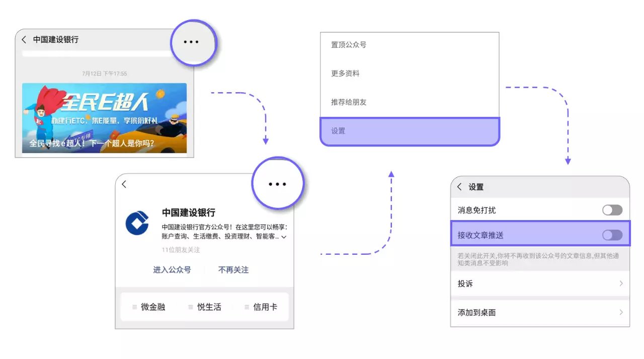Open the 悦生活 bottom menu
The height and width of the screenshot is (359, 644).
pyautogui.click(x=204, y=307)
